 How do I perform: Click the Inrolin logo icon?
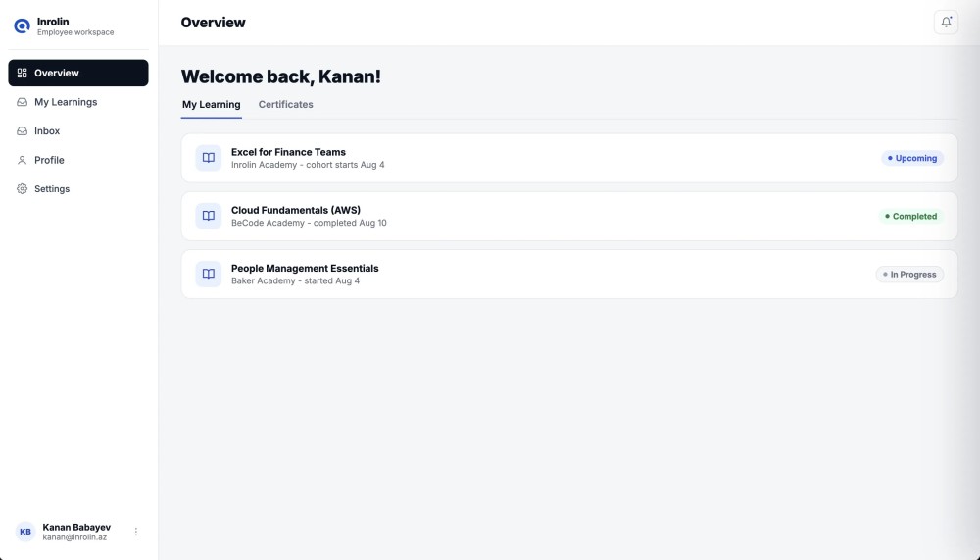(22, 26)
